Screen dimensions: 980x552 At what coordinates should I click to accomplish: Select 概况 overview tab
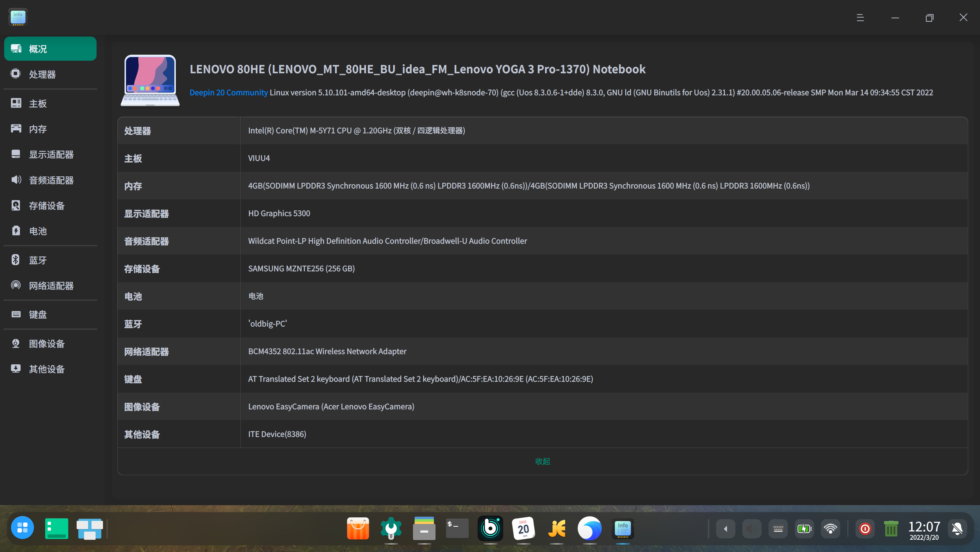(50, 49)
